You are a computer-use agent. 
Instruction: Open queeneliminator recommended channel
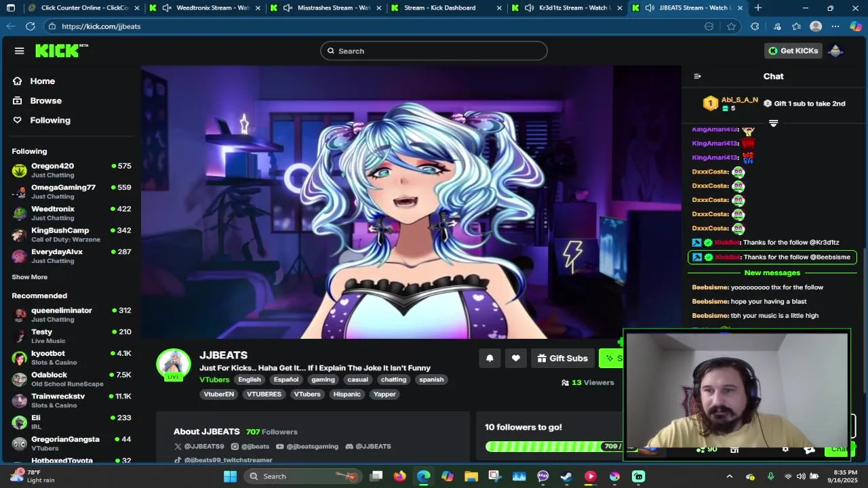pos(71,314)
